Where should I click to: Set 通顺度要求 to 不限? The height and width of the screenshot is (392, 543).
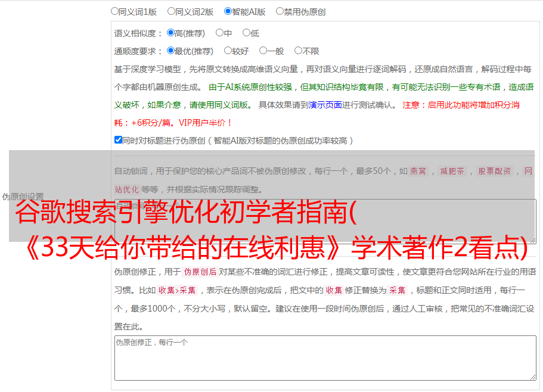pos(298,51)
